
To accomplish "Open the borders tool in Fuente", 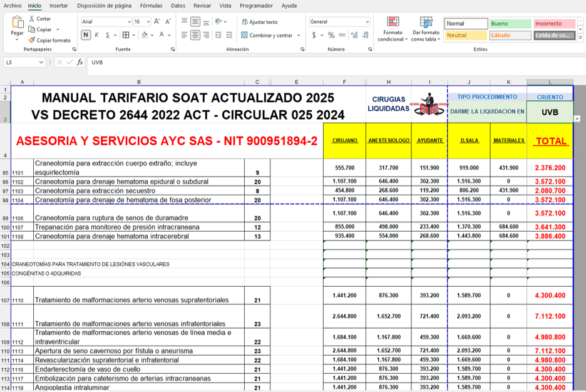I will point(126,35).
